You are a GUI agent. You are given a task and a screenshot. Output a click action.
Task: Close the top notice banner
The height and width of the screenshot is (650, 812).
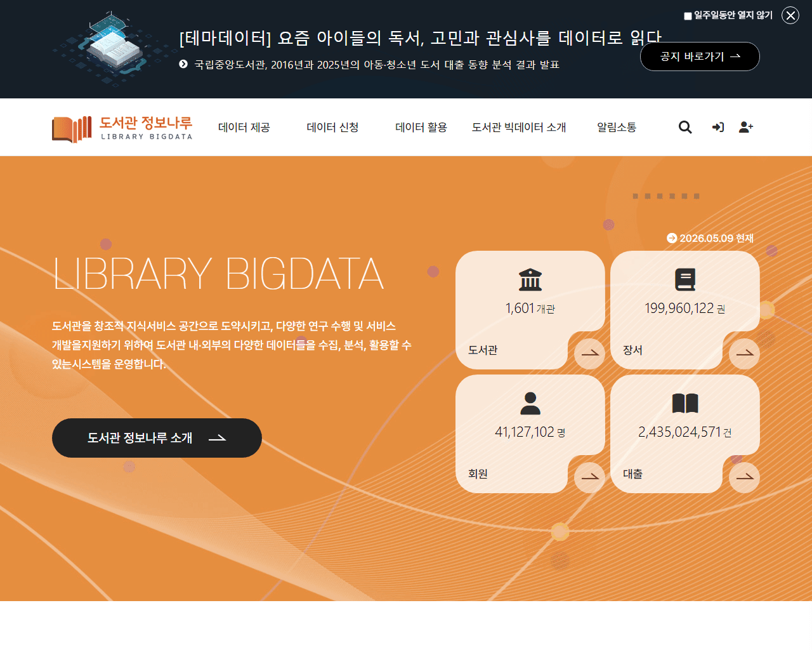pyautogui.click(x=790, y=15)
